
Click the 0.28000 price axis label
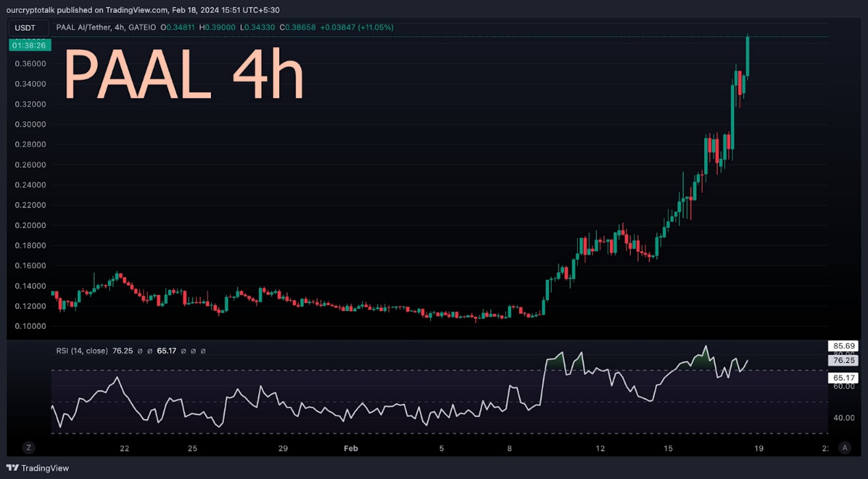[30, 145]
